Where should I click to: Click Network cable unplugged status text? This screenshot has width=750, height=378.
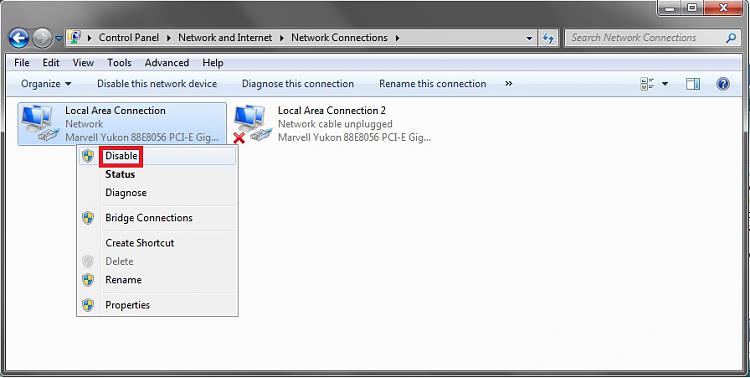(x=335, y=124)
